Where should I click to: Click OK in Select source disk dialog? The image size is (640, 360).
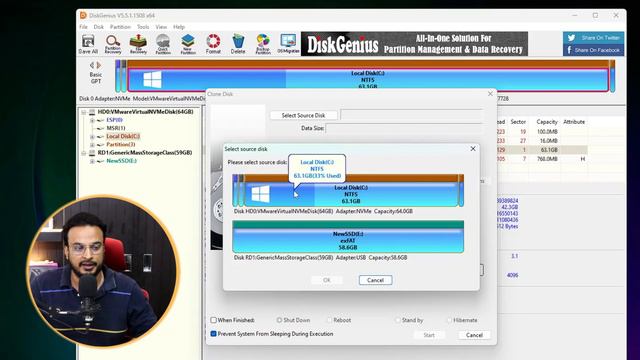point(327,280)
